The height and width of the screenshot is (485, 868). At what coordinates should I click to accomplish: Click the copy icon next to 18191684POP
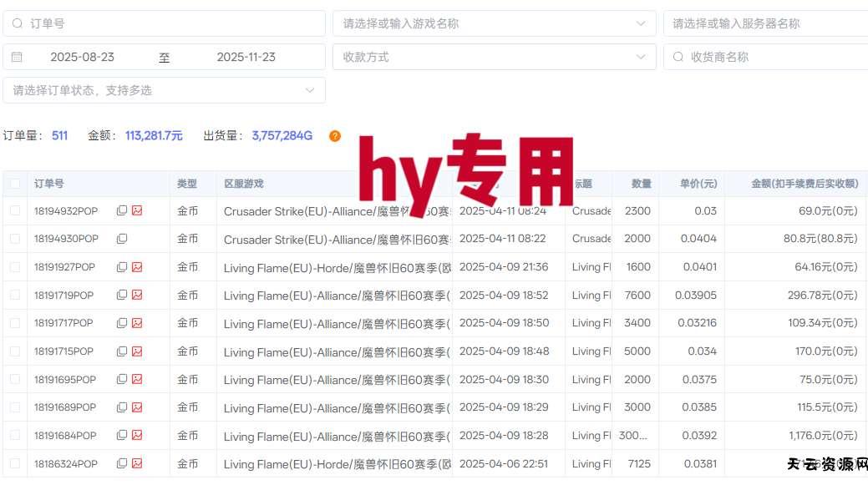tap(122, 435)
